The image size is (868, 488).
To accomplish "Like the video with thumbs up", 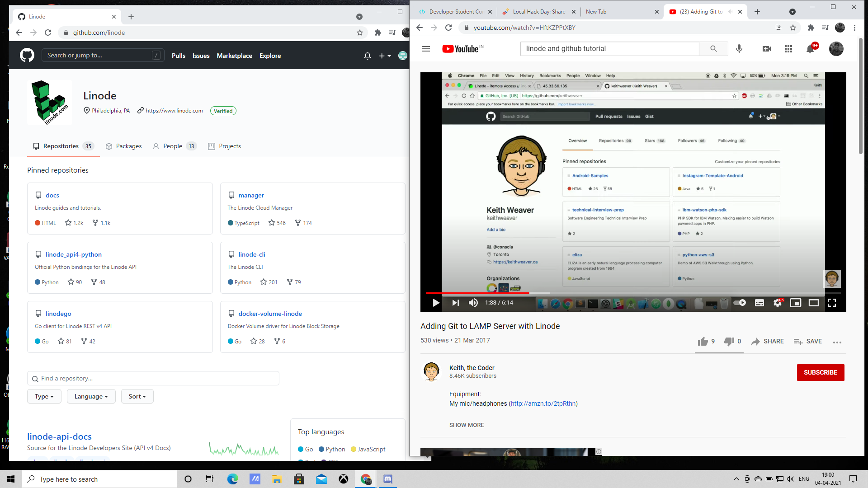I will point(703,342).
